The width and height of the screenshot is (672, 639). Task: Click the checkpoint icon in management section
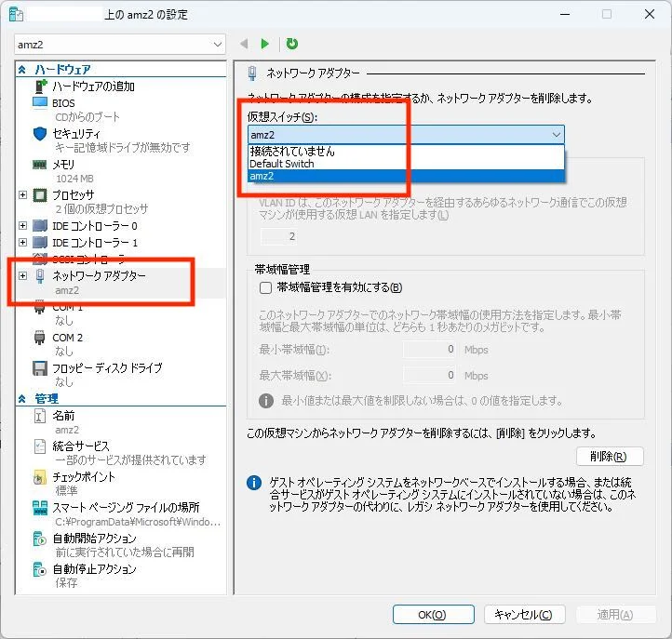point(40,477)
